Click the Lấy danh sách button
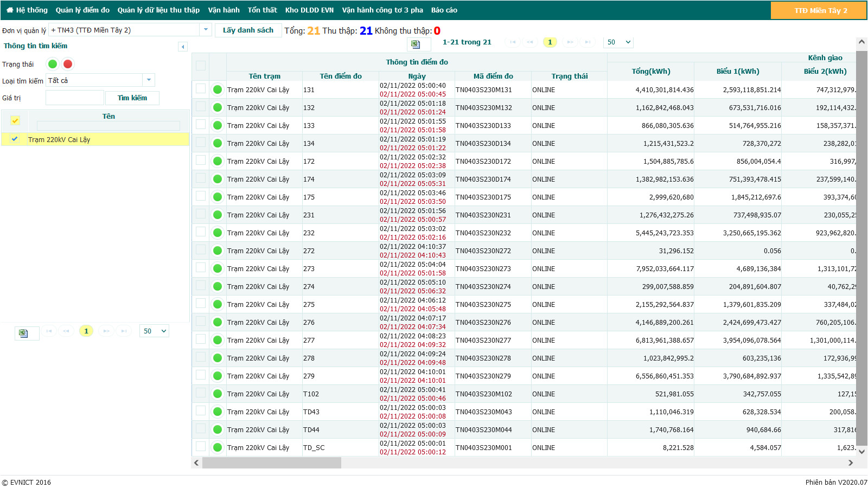The width and height of the screenshot is (868, 488). pos(248,30)
